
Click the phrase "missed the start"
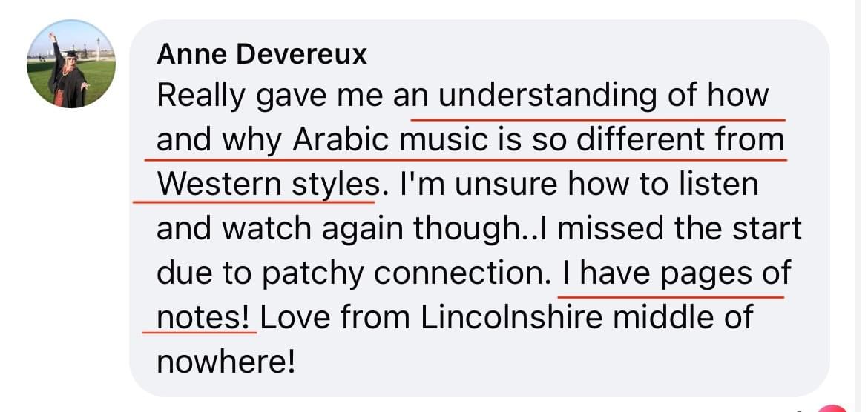(x=678, y=229)
